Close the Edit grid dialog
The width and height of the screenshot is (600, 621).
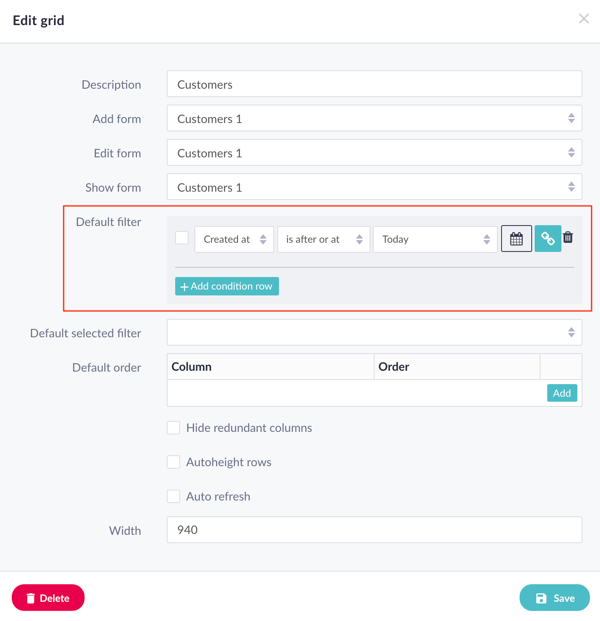tap(583, 19)
